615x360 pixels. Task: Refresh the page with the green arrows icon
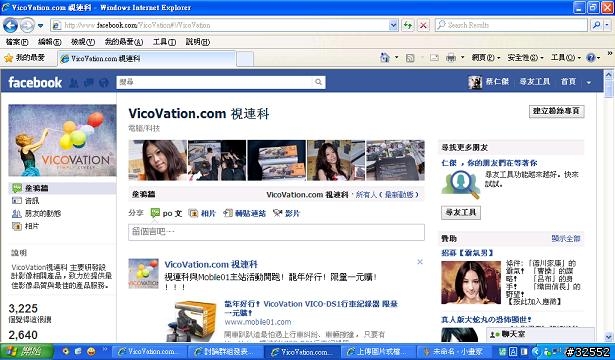tap(408, 25)
